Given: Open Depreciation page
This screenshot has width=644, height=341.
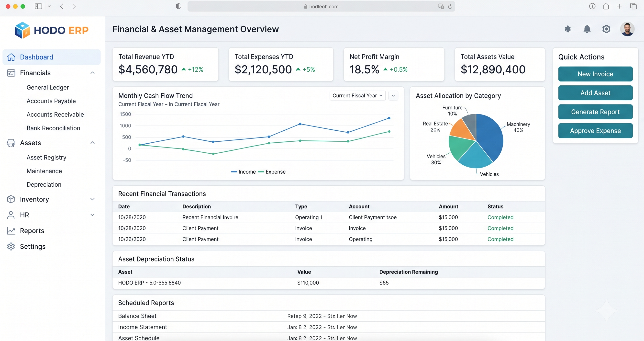Looking at the screenshot, I should 44,184.
